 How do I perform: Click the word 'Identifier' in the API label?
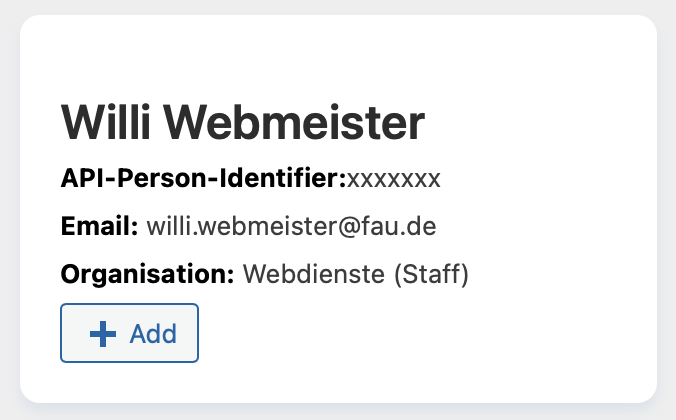(x=283, y=178)
